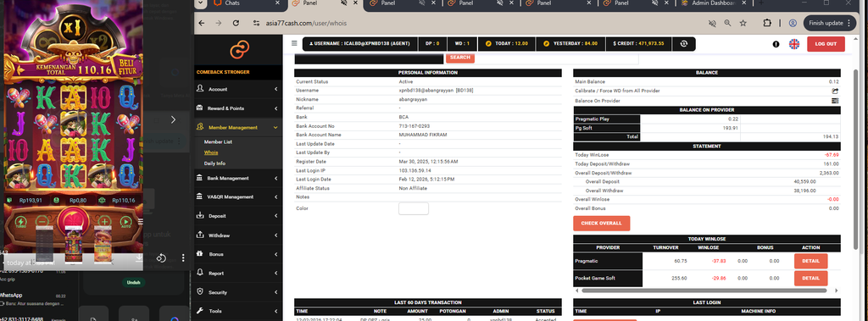Expand the Tools sidebar menu

(x=238, y=311)
